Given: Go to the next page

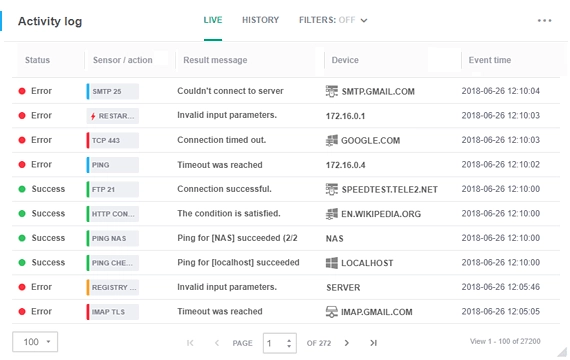Looking at the screenshot, I should pos(346,343).
